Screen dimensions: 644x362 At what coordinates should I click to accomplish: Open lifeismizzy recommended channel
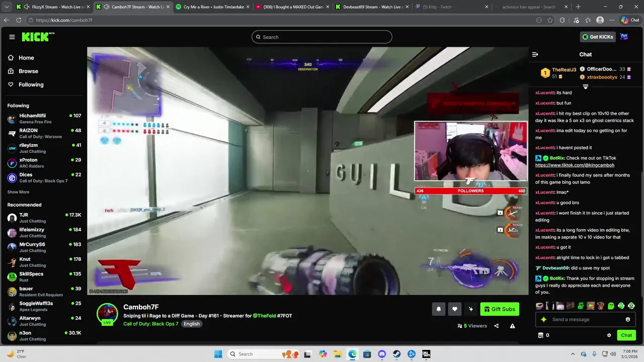click(44, 232)
